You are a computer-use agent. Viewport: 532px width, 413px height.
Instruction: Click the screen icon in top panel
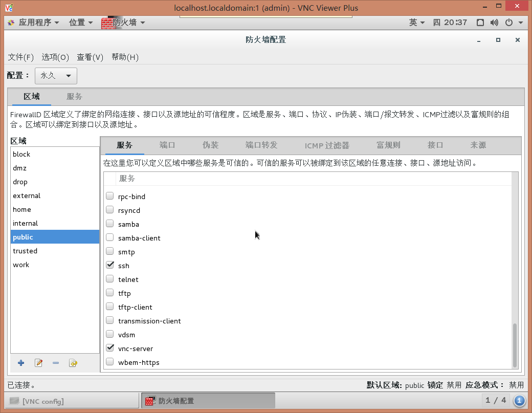(x=480, y=23)
